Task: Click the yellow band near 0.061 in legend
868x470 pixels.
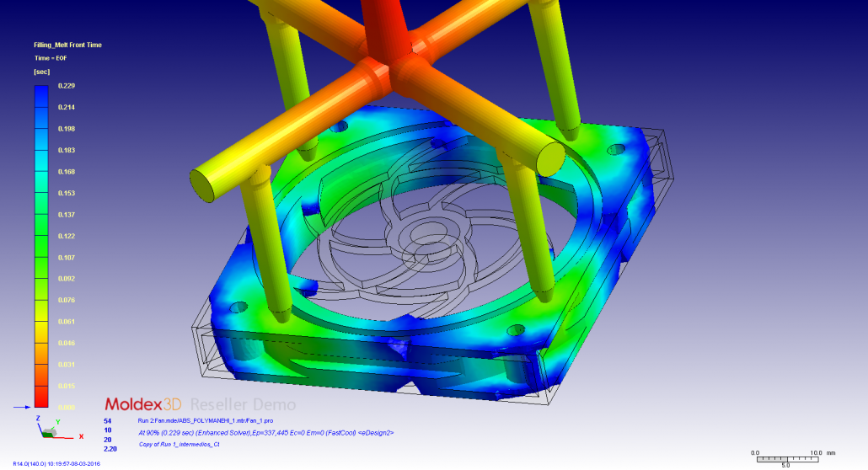Action: (41, 323)
